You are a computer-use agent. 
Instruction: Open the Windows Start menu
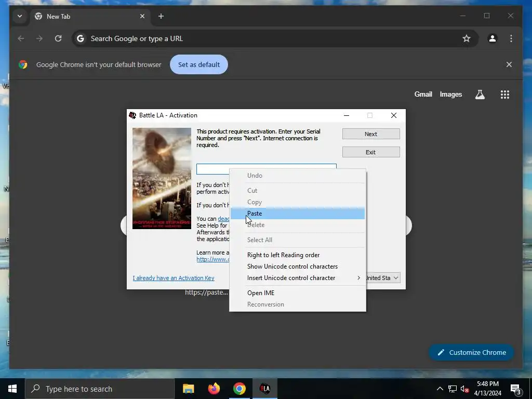click(12, 389)
